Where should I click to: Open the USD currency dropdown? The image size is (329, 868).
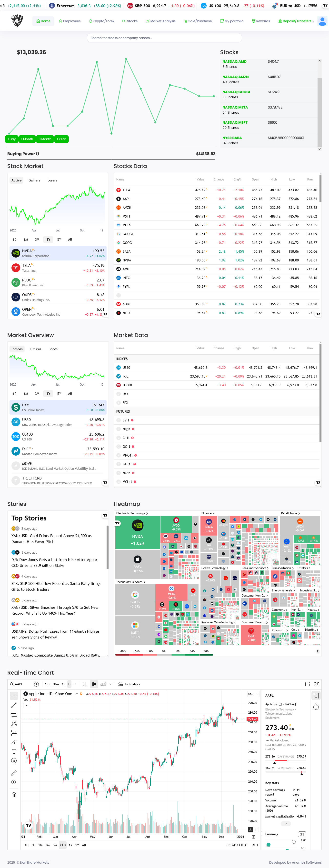click(253, 694)
